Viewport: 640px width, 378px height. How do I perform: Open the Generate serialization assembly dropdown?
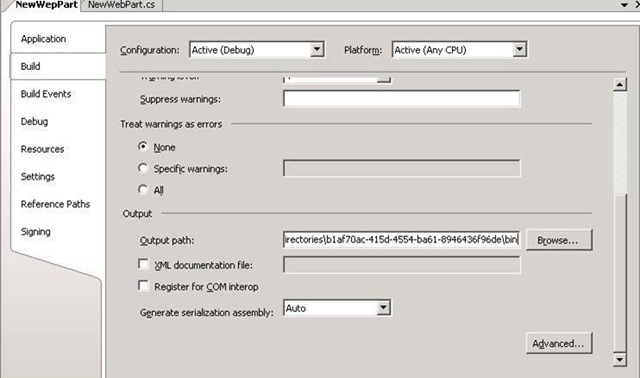383,308
